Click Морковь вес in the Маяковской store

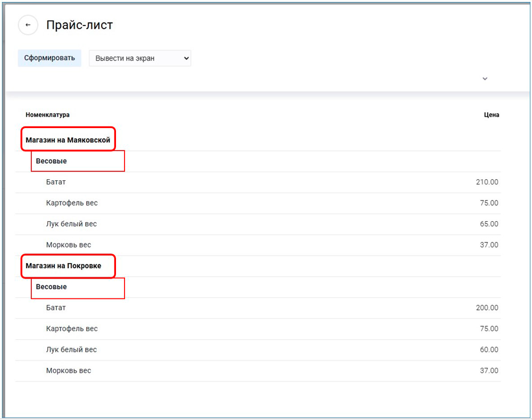tap(68, 245)
